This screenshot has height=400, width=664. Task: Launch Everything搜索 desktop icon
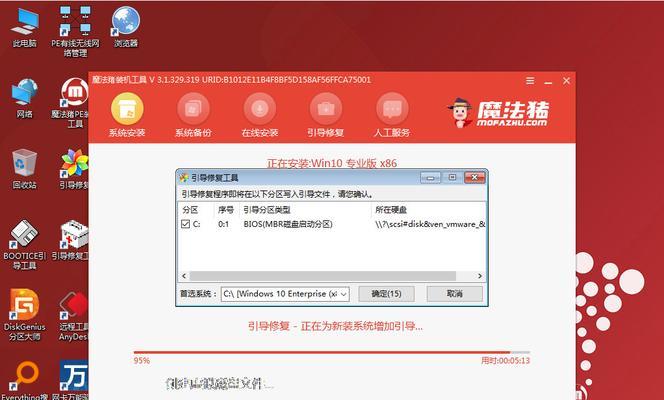pos(25,380)
